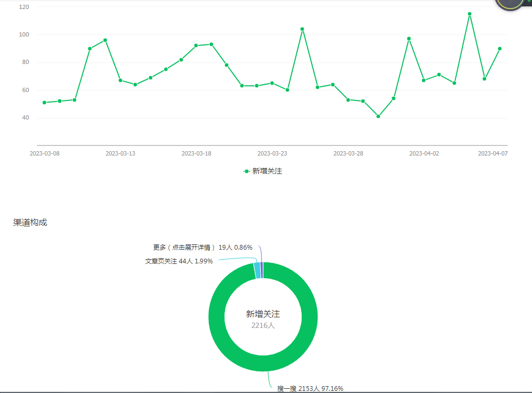Click the 80 y-axis label
Image resolution: width=532 pixels, height=393 pixels.
(x=25, y=62)
